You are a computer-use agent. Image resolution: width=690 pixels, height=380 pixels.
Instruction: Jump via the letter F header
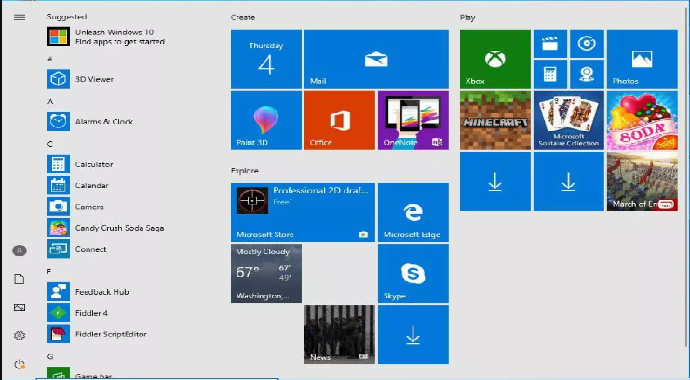[49, 271]
